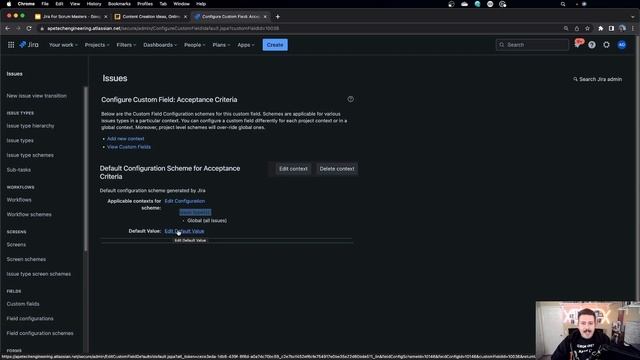Click the Add new context link

pos(125,139)
